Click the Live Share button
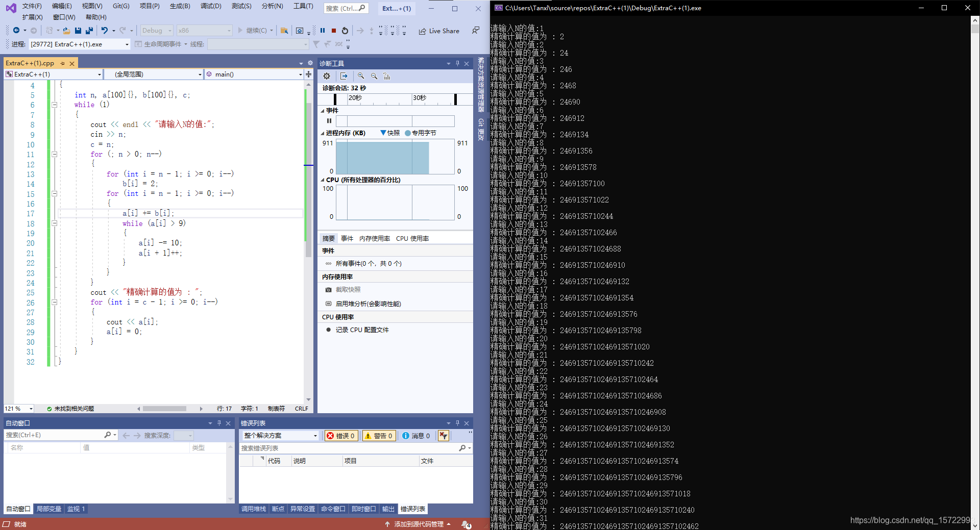This screenshot has height=530, width=980. tap(439, 31)
